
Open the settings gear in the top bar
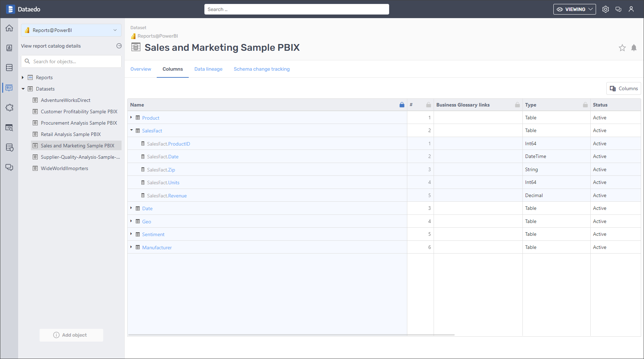click(x=606, y=9)
